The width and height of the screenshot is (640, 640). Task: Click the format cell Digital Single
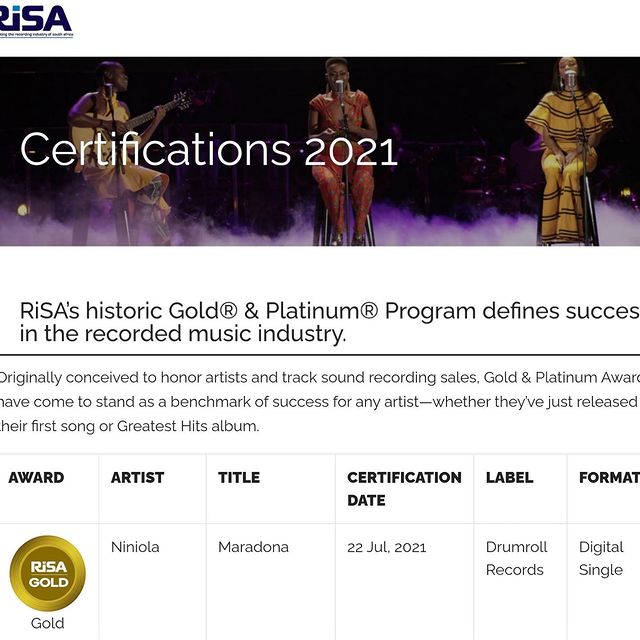(x=601, y=558)
